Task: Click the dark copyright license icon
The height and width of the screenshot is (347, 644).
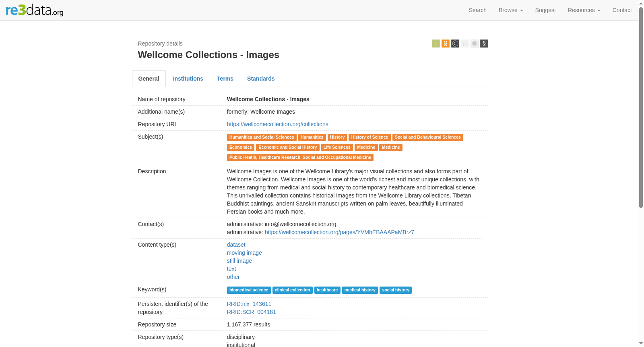Action: click(455, 44)
